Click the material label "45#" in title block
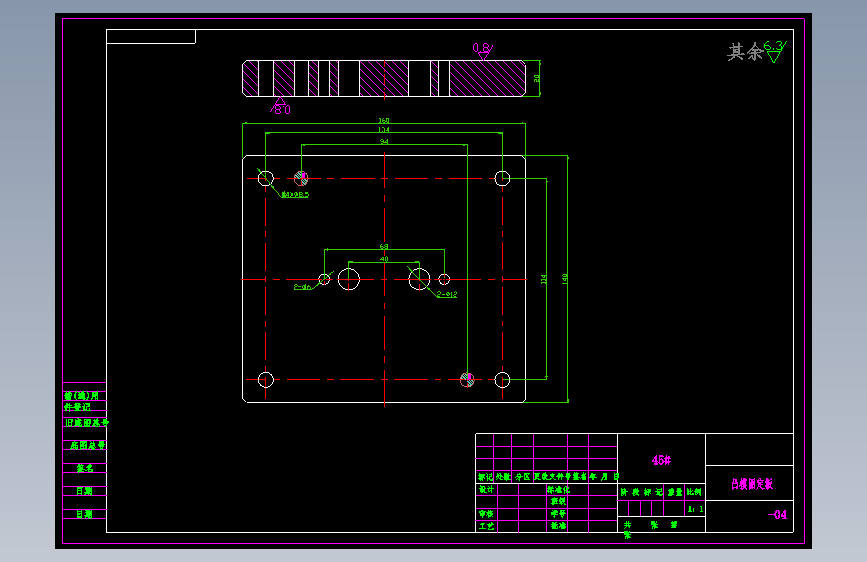This screenshot has height=562, width=867. point(661,460)
